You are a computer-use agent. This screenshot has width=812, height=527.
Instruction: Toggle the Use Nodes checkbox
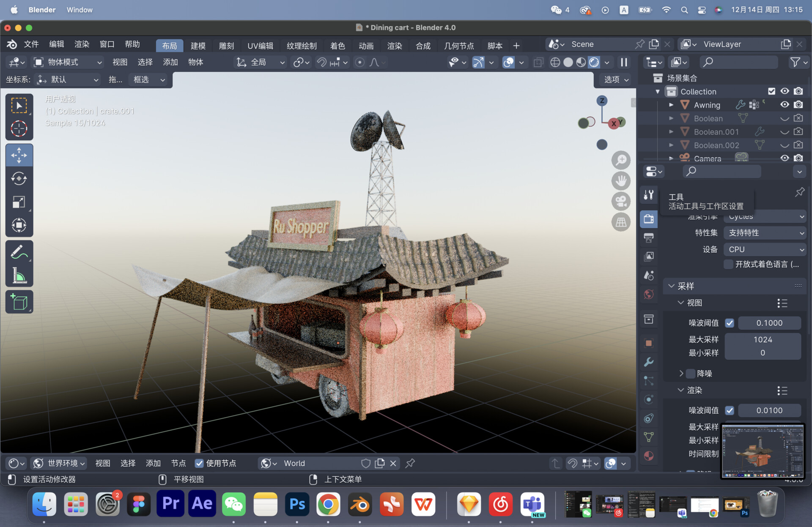[x=199, y=464]
